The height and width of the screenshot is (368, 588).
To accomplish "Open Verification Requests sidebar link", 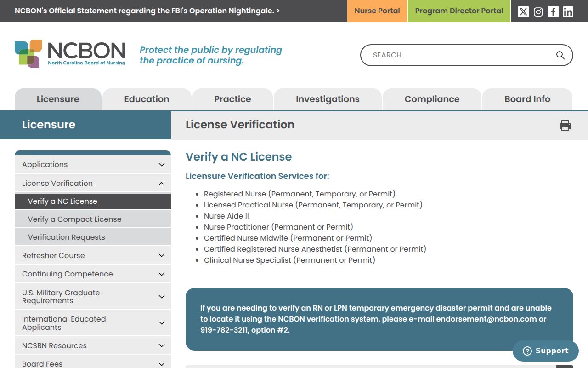I will click(x=93, y=237).
